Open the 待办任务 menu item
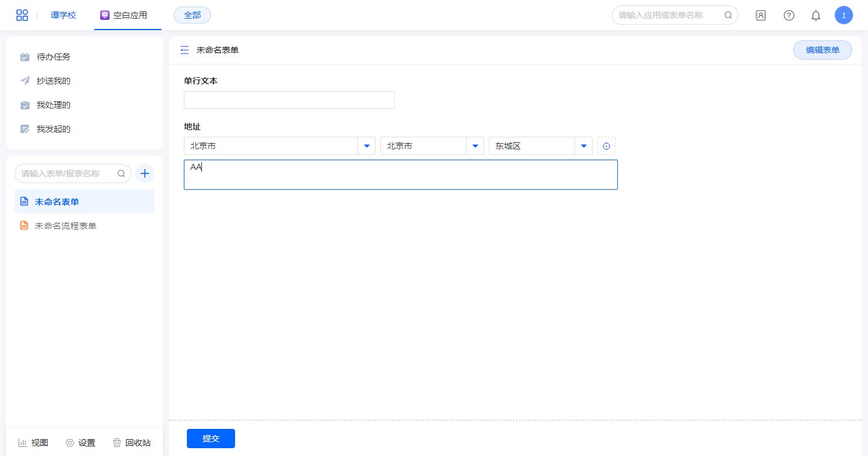This screenshot has width=868, height=456. (54, 57)
